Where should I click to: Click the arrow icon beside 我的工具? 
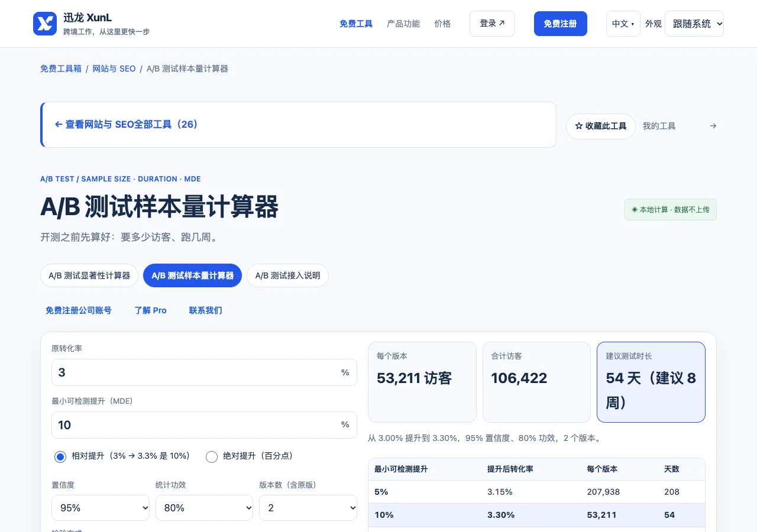point(713,126)
